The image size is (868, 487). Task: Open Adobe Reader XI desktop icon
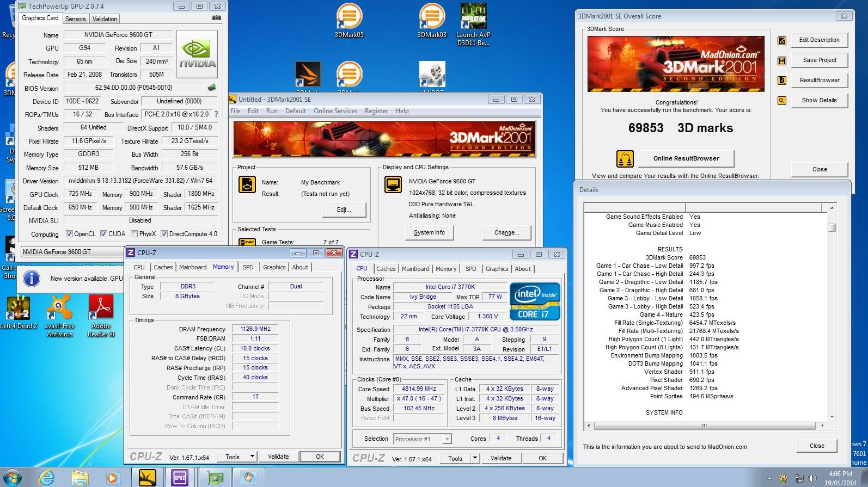click(101, 316)
